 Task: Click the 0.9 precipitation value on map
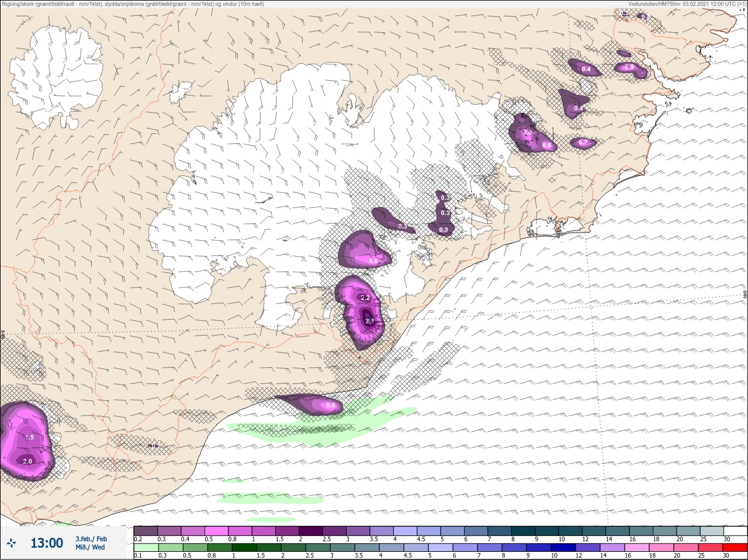tap(629, 67)
